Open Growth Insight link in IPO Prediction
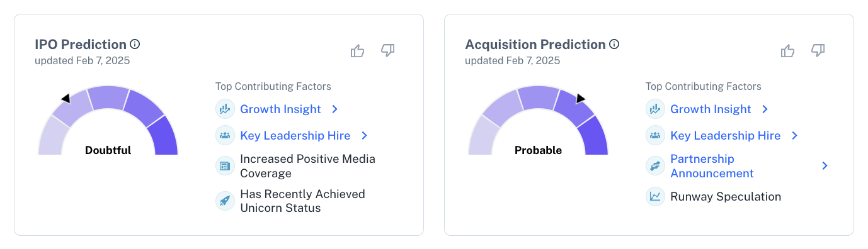 280,109
